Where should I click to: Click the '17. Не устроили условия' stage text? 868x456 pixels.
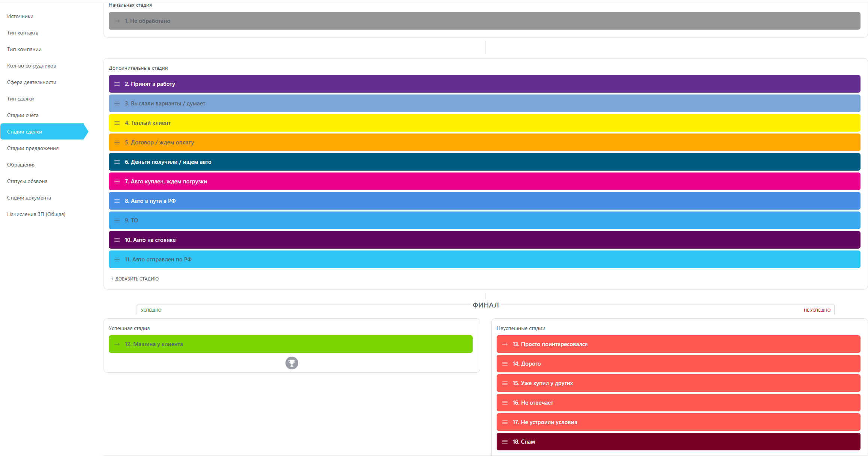545,422
